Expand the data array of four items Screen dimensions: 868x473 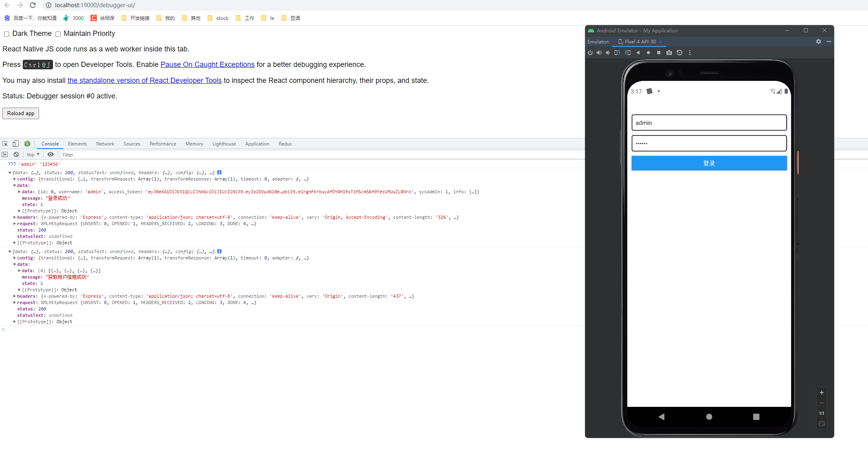click(x=20, y=271)
